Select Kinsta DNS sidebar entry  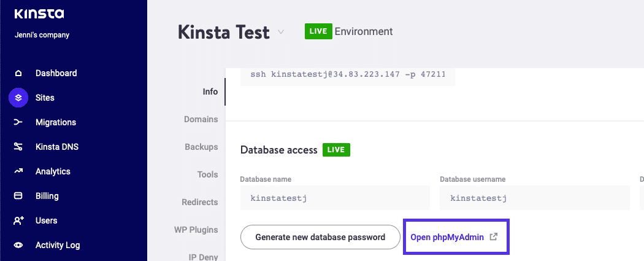coord(57,147)
